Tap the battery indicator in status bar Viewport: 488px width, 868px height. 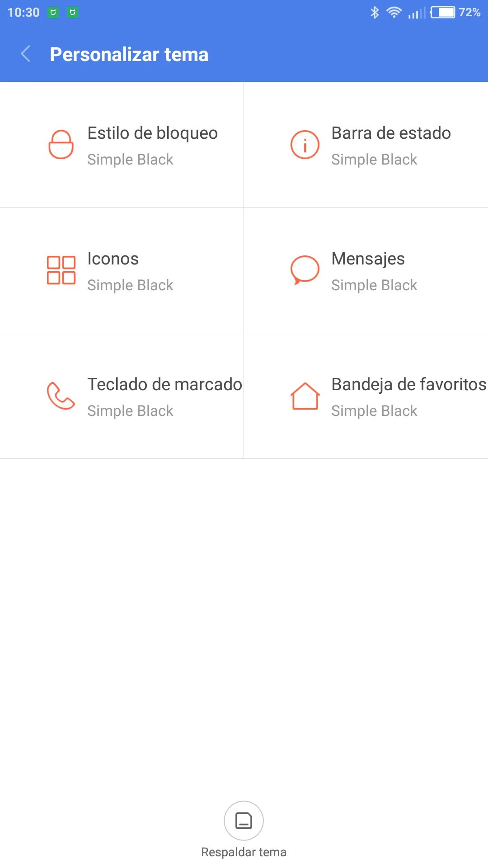(443, 12)
